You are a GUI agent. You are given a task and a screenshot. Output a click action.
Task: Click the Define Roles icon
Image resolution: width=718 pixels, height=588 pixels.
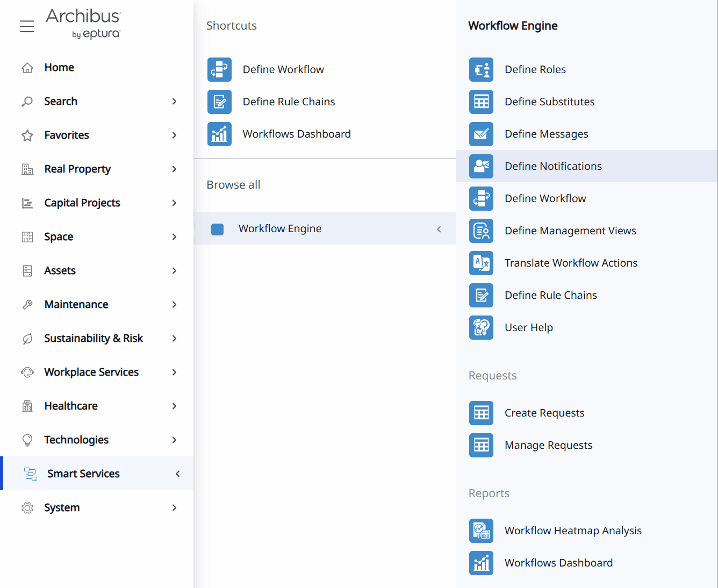pos(481,69)
